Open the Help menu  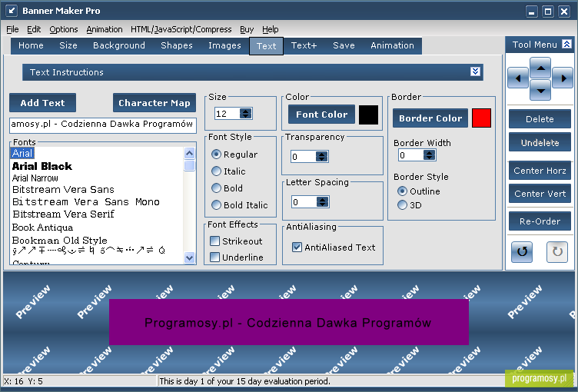(x=271, y=29)
